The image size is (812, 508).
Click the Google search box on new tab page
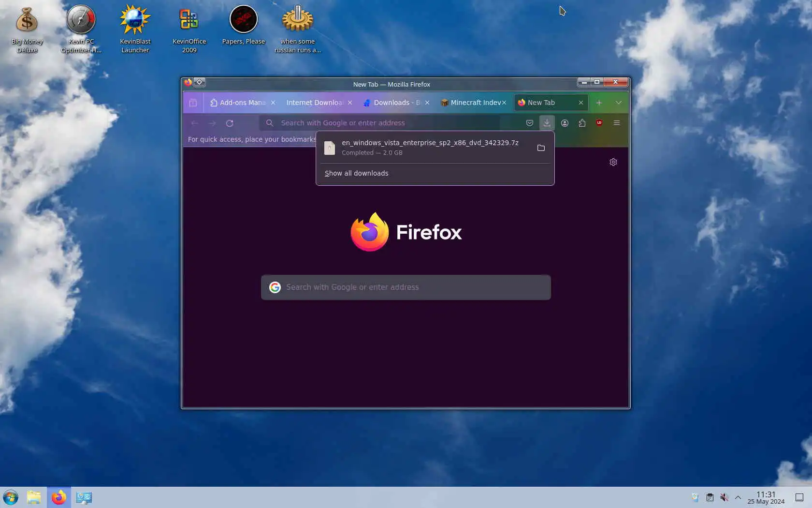pyautogui.click(x=406, y=287)
